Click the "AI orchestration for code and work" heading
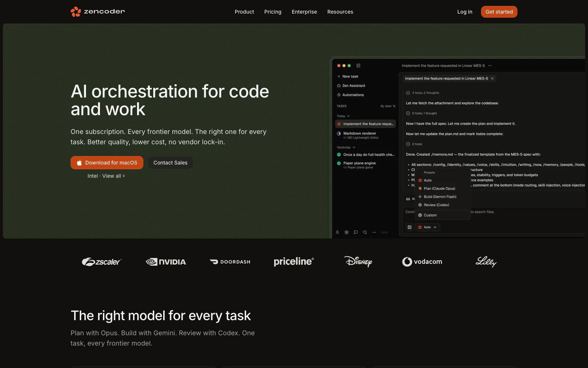This screenshot has height=368, width=588. pos(170,100)
